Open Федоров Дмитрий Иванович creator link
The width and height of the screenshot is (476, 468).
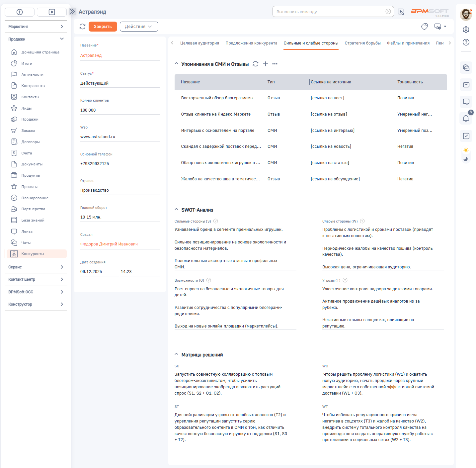point(109,244)
